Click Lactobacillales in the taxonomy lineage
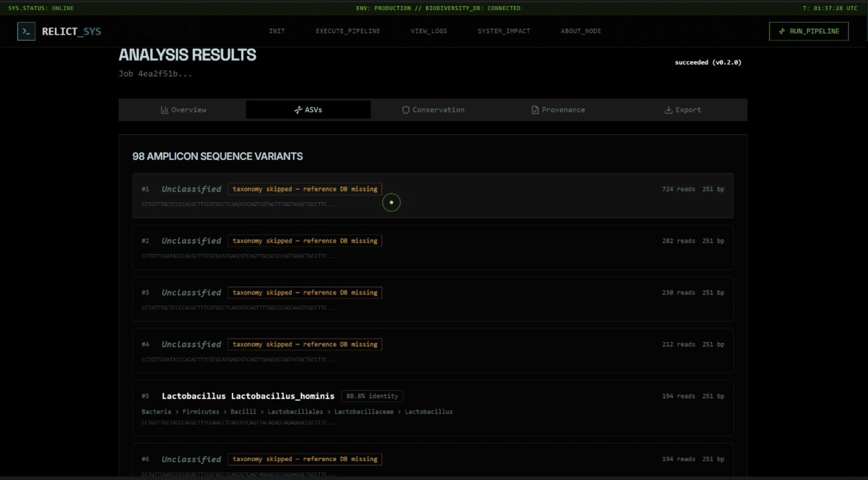 pyautogui.click(x=295, y=412)
